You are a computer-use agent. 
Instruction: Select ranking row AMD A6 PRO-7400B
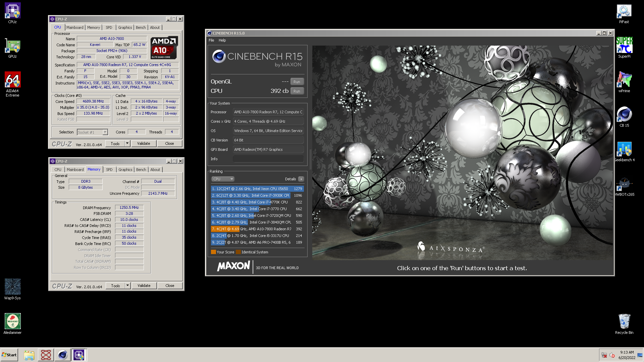[x=257, y=242]
